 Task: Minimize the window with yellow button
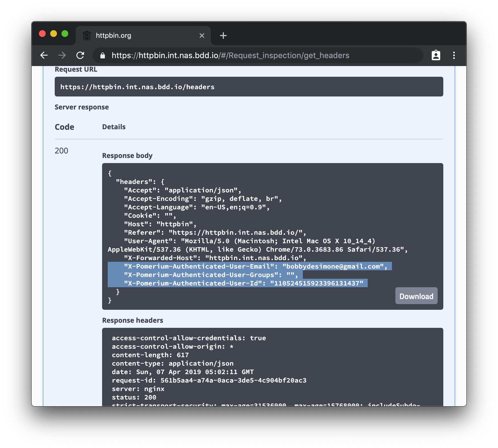(54, 34)
